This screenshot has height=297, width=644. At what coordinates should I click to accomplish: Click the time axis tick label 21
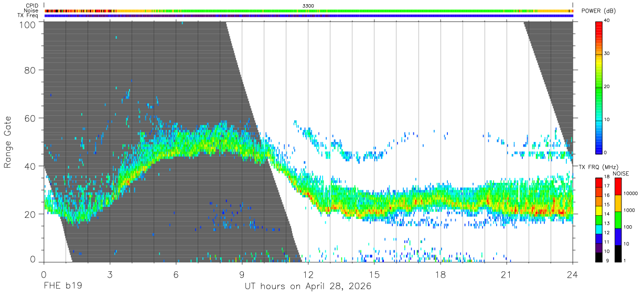tap(507, 274)
